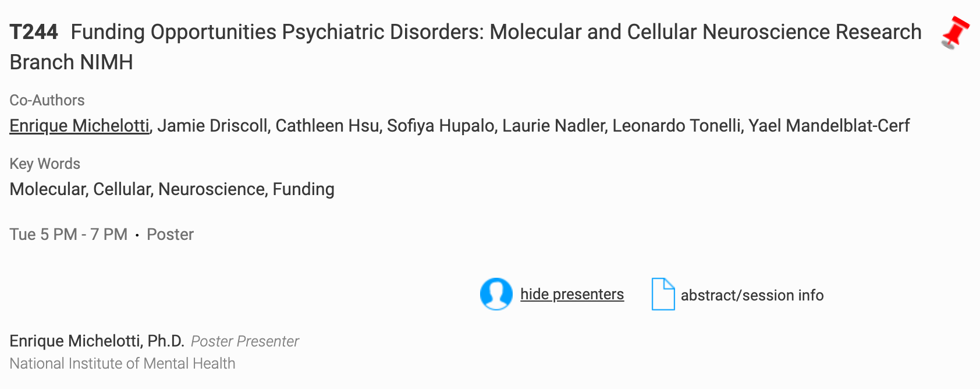Screen dimensions: 980x389
Task: Open the abstract/session info link
Action: coord(752,295)
